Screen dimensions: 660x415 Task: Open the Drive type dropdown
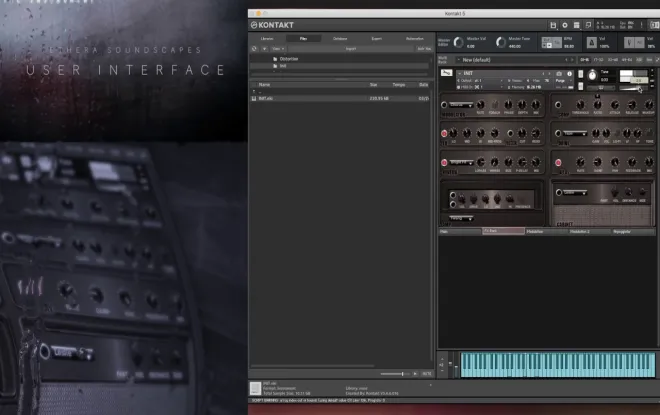(575, 133)
